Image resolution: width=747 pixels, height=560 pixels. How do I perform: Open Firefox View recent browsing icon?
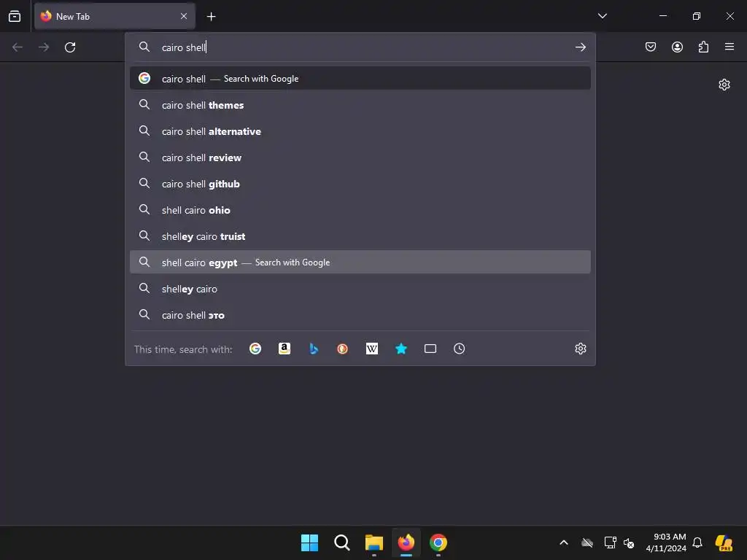coord(15,16)
